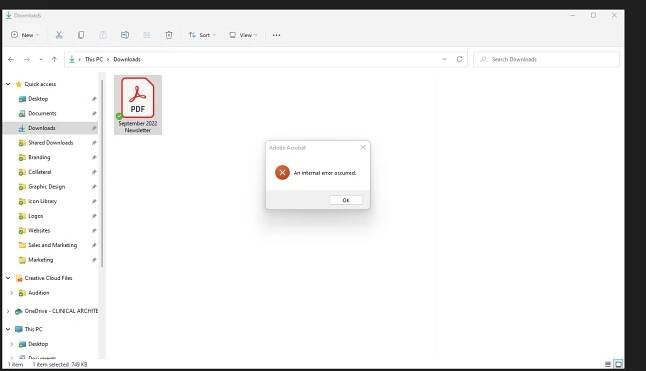Open Desktop under This PC
Image resolution: width=646 pixels, height=371 pixels.
38,344
